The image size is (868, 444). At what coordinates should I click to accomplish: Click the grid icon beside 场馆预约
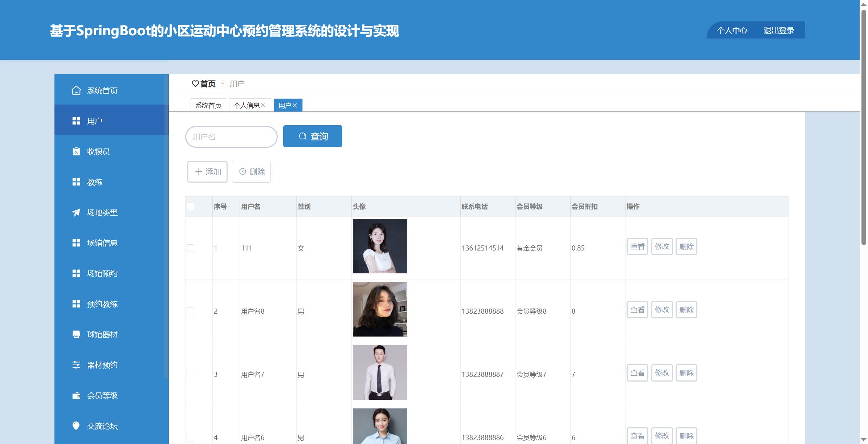[x=76, y=273]
